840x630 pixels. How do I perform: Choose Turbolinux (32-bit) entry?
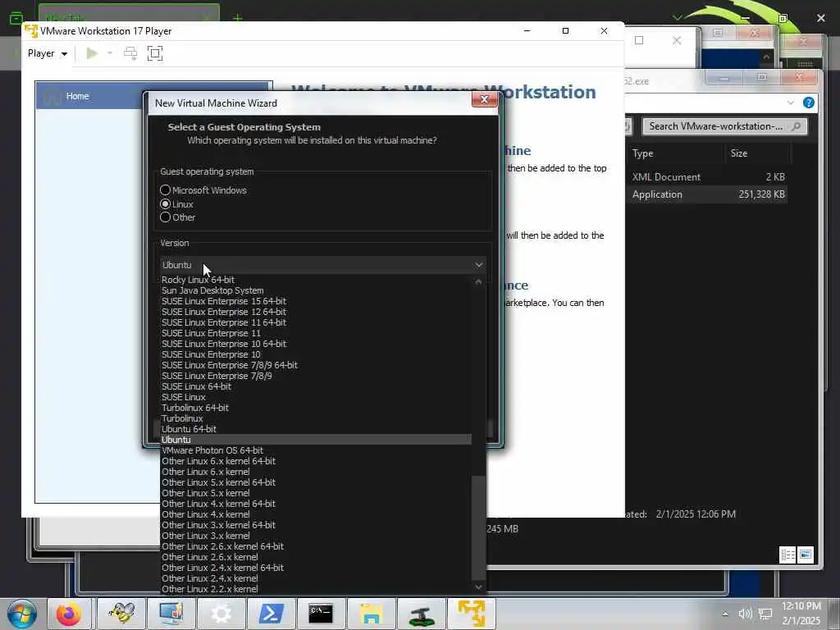316,418
